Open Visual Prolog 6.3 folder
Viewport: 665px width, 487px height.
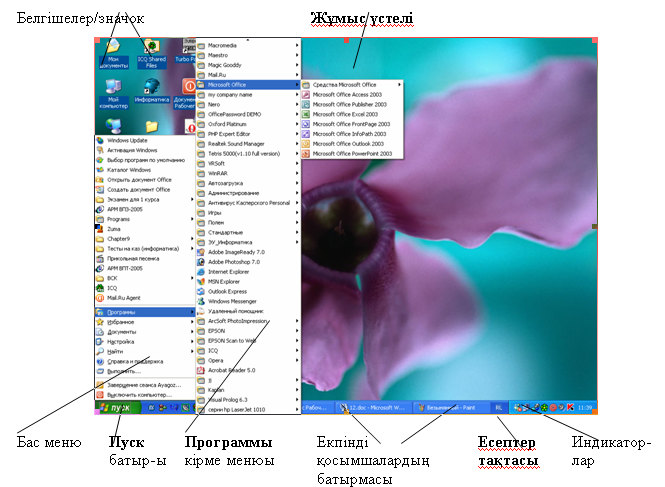click(248, 400)
